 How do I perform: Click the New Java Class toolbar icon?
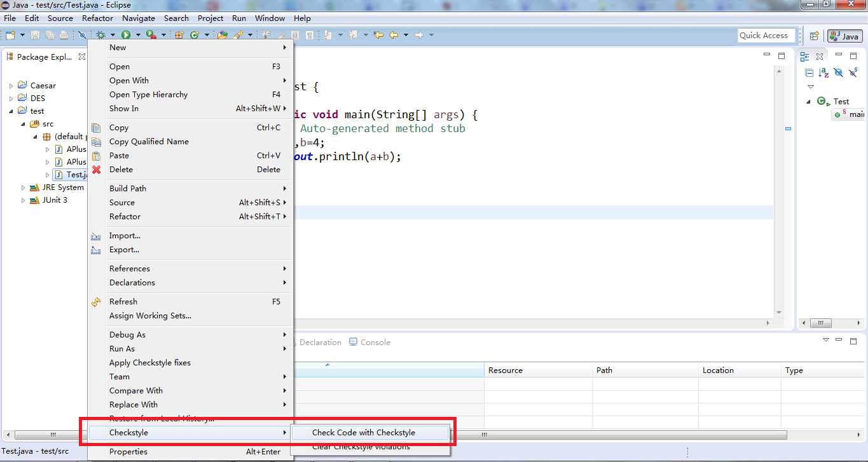pyautogui.click(x=195, y=35)
